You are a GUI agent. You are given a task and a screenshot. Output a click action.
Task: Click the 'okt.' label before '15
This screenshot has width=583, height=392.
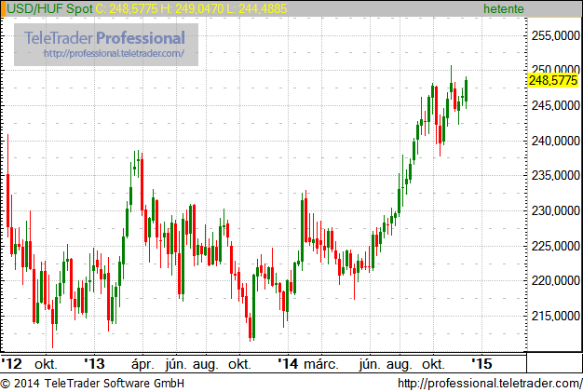[434, 364]
